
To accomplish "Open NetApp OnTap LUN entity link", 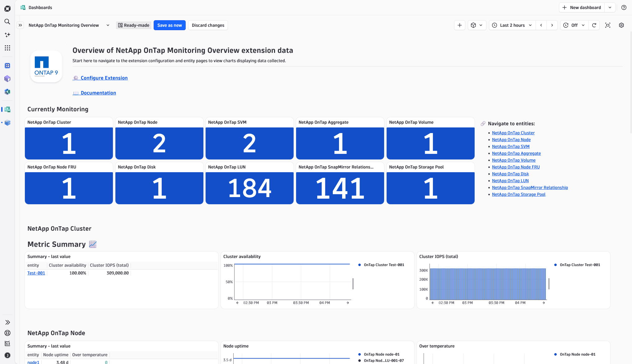I will (x=510, y=181).
